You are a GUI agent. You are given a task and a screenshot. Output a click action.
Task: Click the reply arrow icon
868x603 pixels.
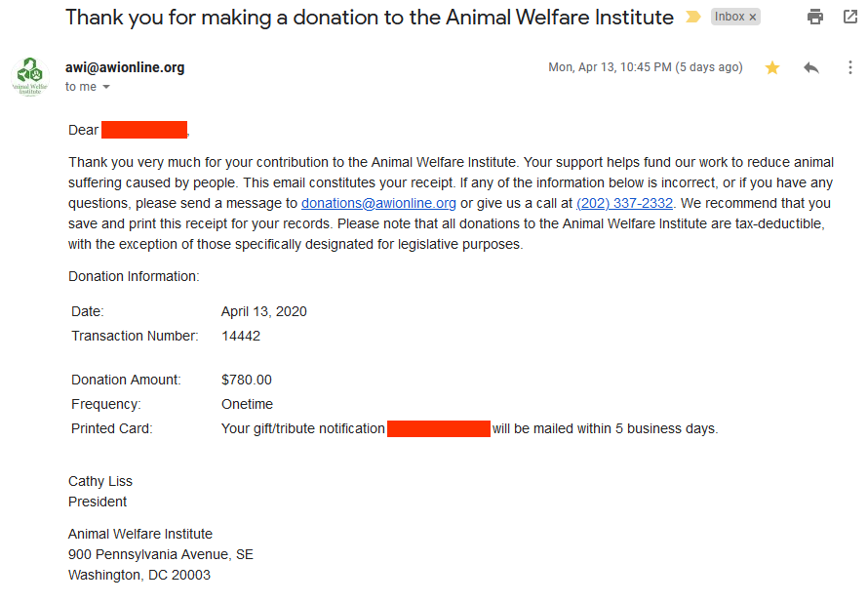click(811, 67)
